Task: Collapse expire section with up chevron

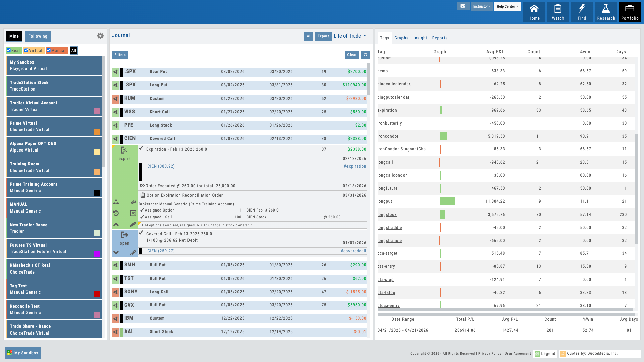Action: coord(116,224)
